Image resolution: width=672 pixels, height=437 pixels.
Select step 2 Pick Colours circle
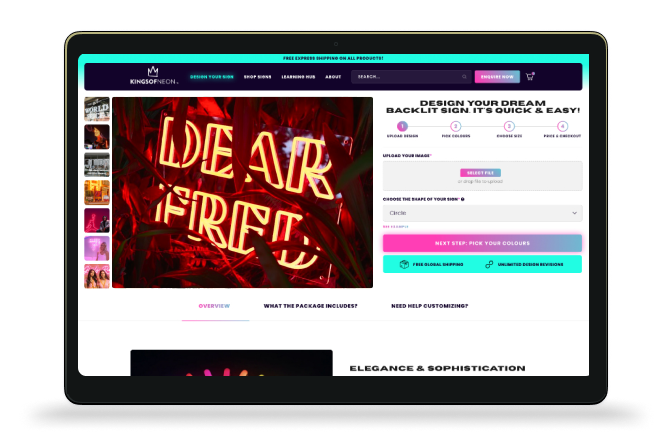455,126
